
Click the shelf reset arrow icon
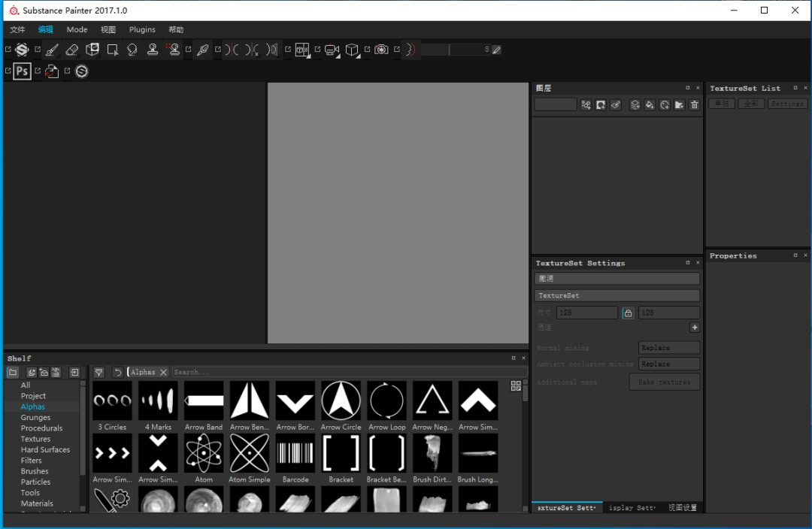pyautogui.click(x=118, y=372)
